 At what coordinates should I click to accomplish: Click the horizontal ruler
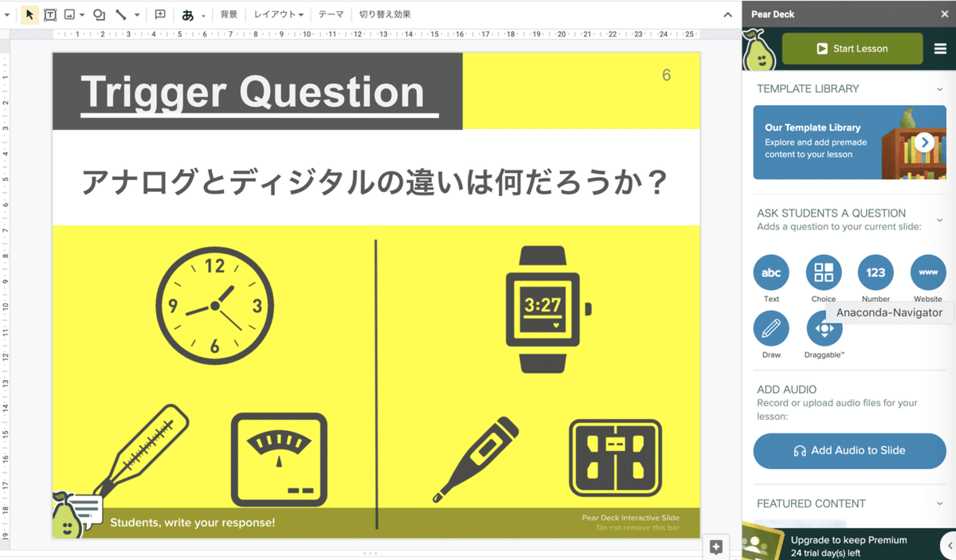pyautogui.click(x=376, y=34)
